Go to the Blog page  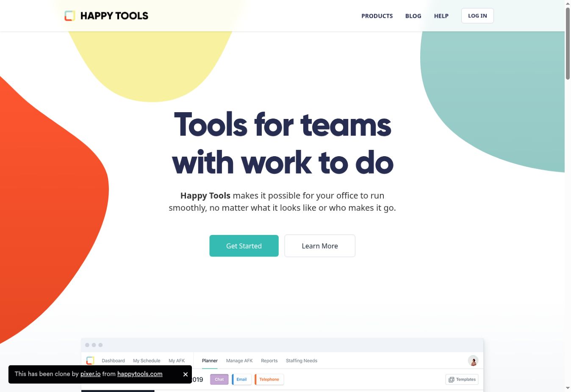pos(413,16)
